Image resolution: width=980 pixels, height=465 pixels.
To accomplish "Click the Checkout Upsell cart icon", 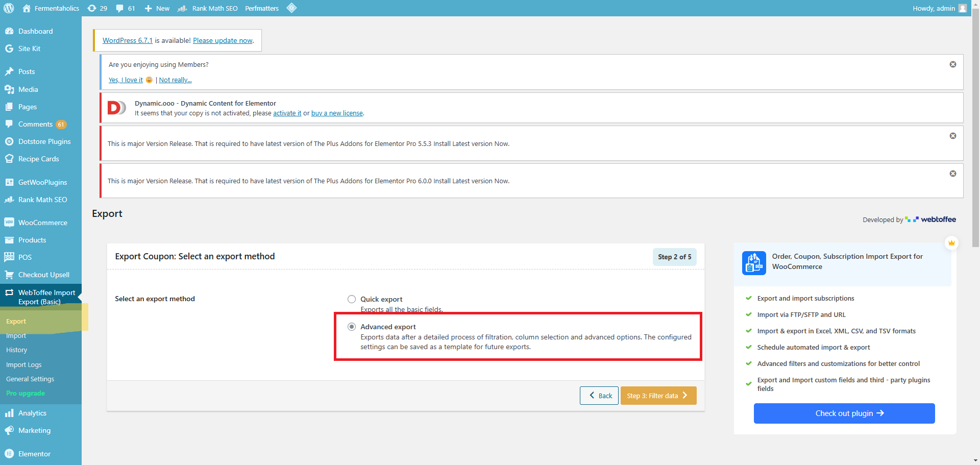I will 9,275.
